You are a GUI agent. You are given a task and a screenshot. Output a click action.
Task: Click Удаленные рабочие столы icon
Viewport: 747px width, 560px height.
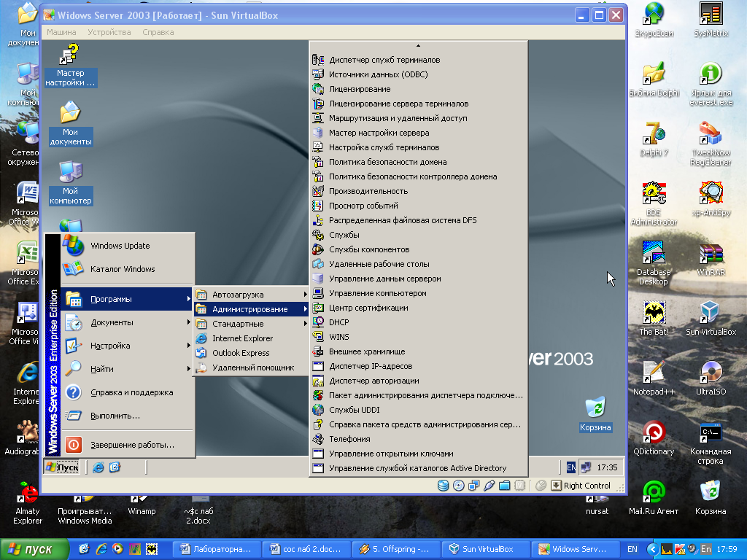318,264
